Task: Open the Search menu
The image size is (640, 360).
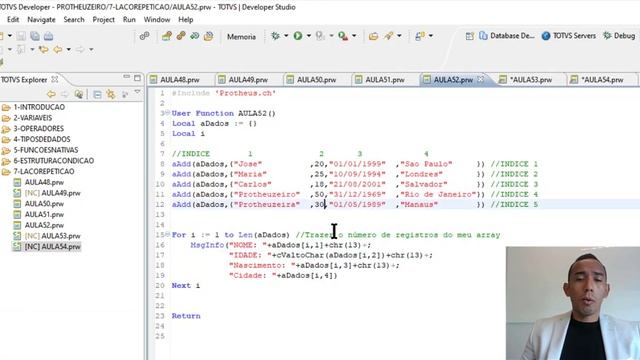Action: tap(74, 20)
